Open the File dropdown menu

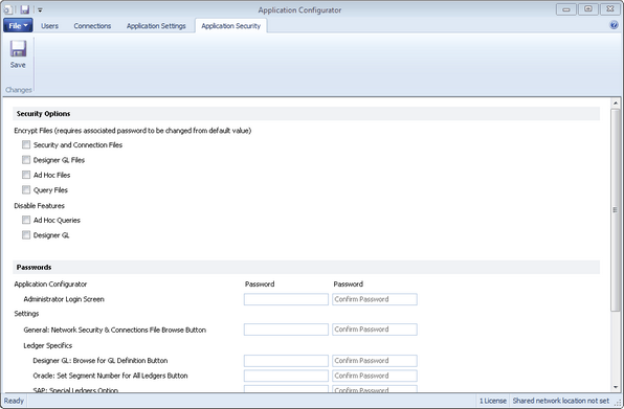[18, 25]
